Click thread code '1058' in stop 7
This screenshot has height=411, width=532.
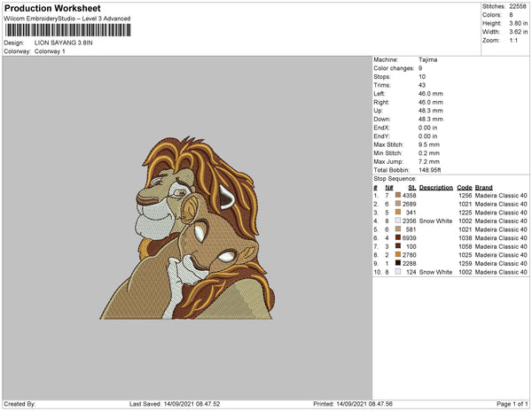[465, 246]
